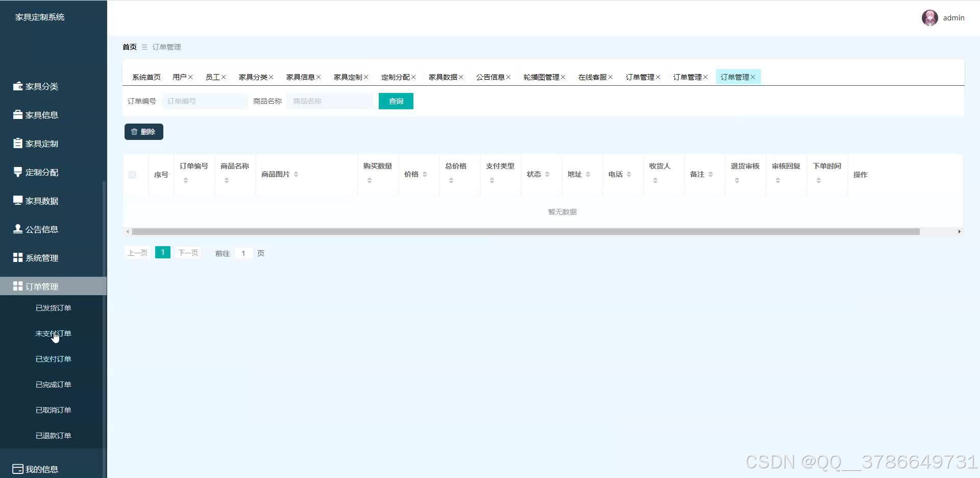
Task: Close the 家具信息 tab
Action: (x=318, y=77)
